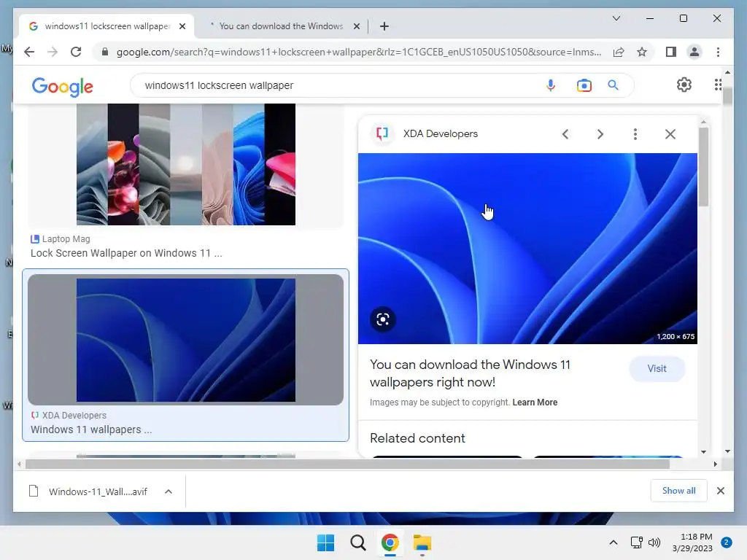The height and width of the screenshot is (560, 747).
Task: Open preview panel more options
Action: tap(635, 134)
